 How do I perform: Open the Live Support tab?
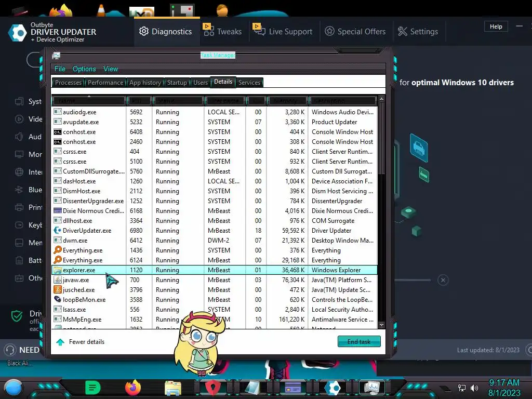point(283,32)
